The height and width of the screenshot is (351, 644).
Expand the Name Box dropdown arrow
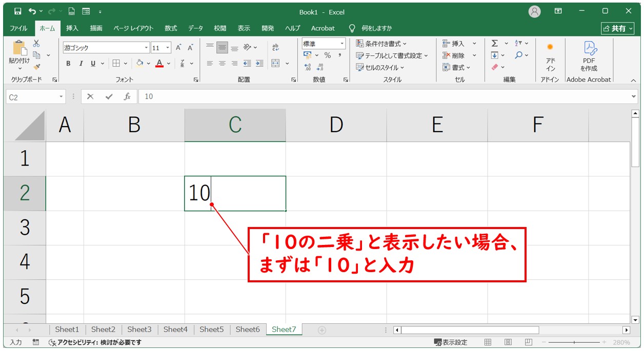point(62,96)
